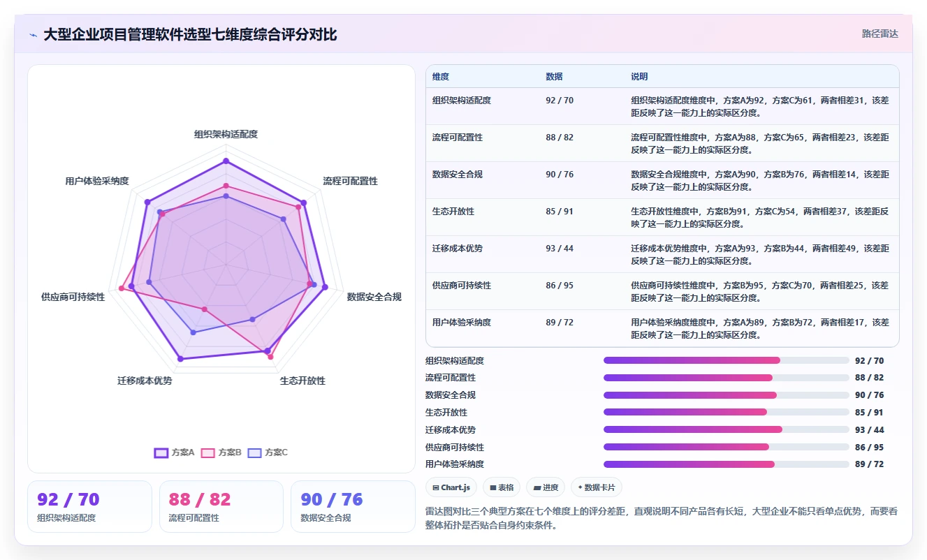Image resolution: width=927 pixels, height=560 pixels.
Task: Click the 89 / 72 table cell
Action: click(x=560, y=323)
